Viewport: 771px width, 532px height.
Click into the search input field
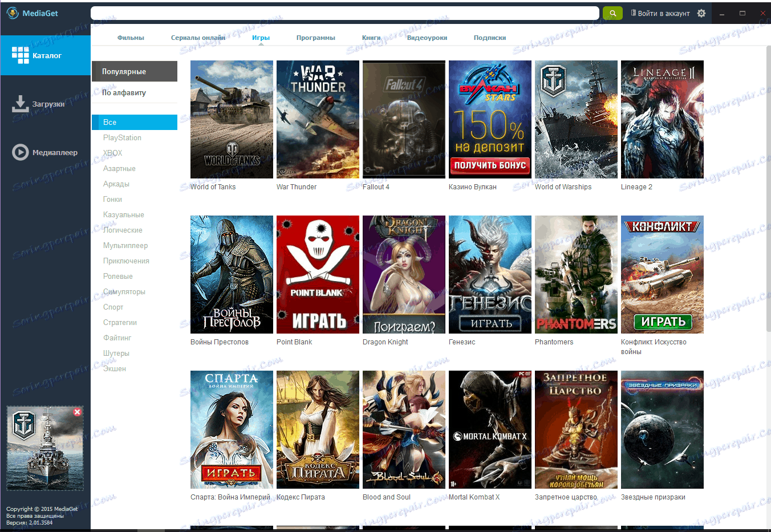pos(345,13)
